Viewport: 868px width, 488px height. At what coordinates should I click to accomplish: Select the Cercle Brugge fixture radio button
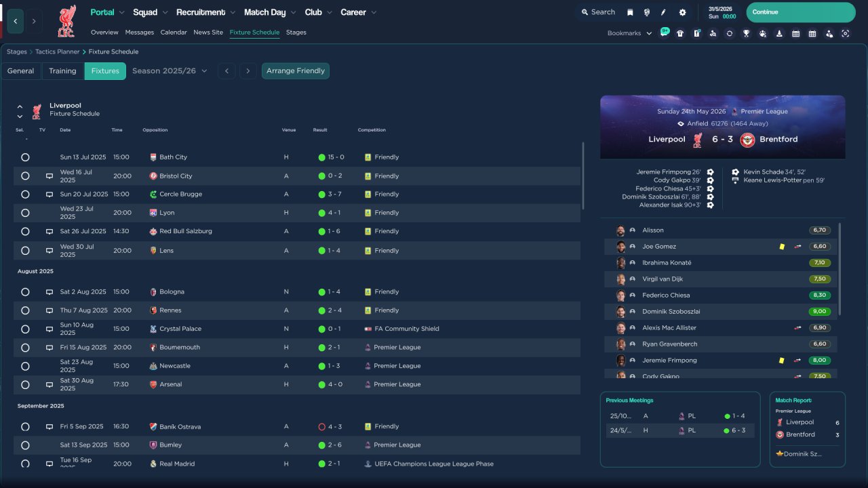[25, 195]
